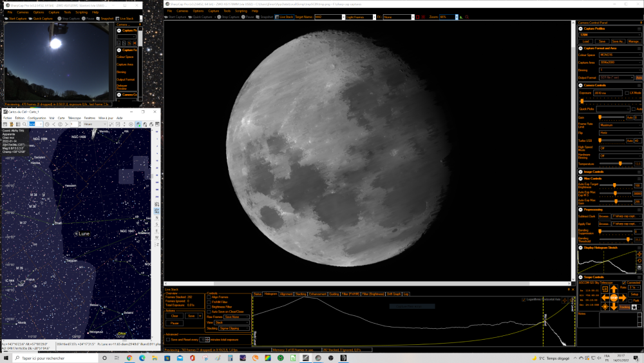Click the Pause button in Live Stack Actions

[175, 323]
